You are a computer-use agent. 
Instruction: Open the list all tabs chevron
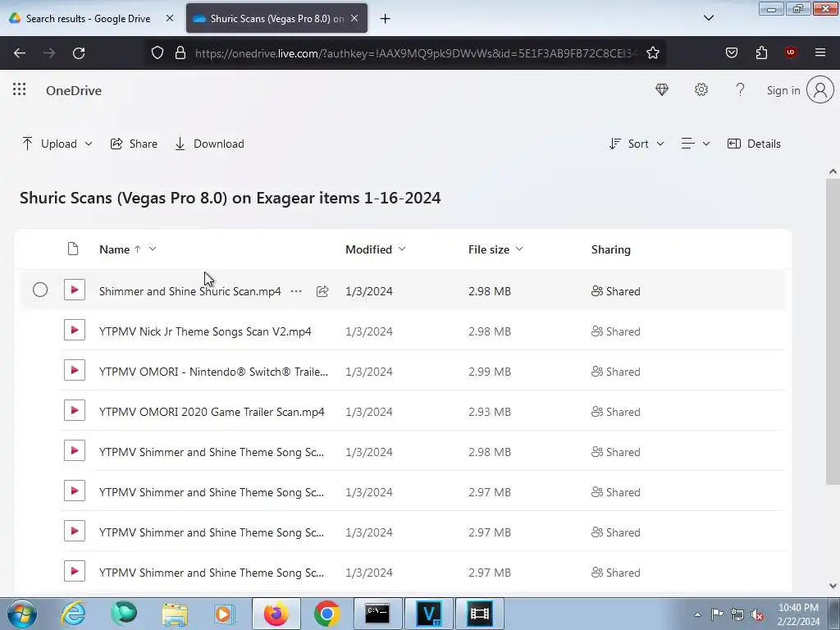pos(708,18)
